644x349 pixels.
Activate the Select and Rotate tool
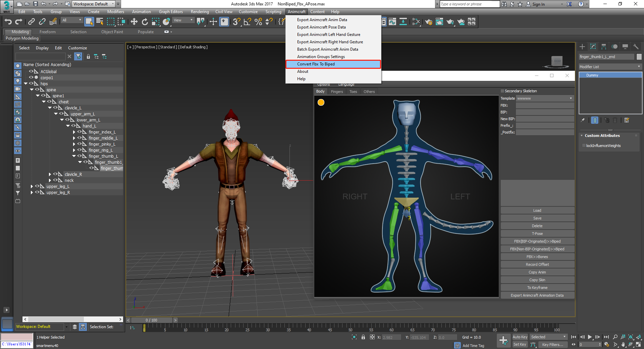click(x=145, y=22)
